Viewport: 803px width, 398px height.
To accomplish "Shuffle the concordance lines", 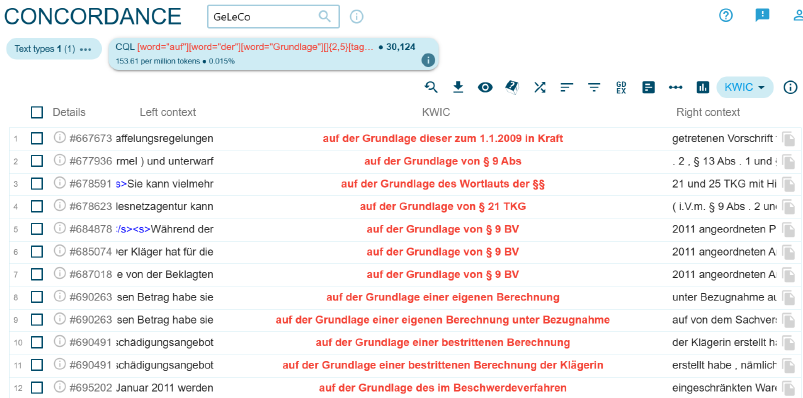I will pos(539,88).
